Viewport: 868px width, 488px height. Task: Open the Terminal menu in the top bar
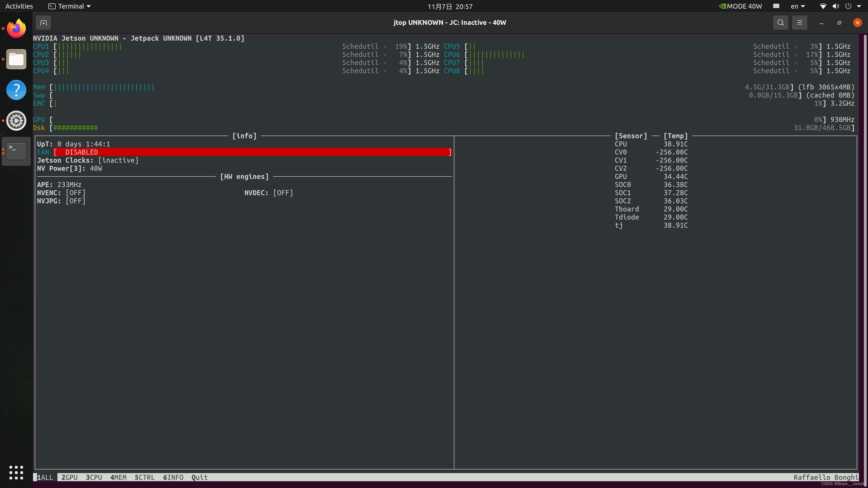pyautogui.click(x=69, y=6)
